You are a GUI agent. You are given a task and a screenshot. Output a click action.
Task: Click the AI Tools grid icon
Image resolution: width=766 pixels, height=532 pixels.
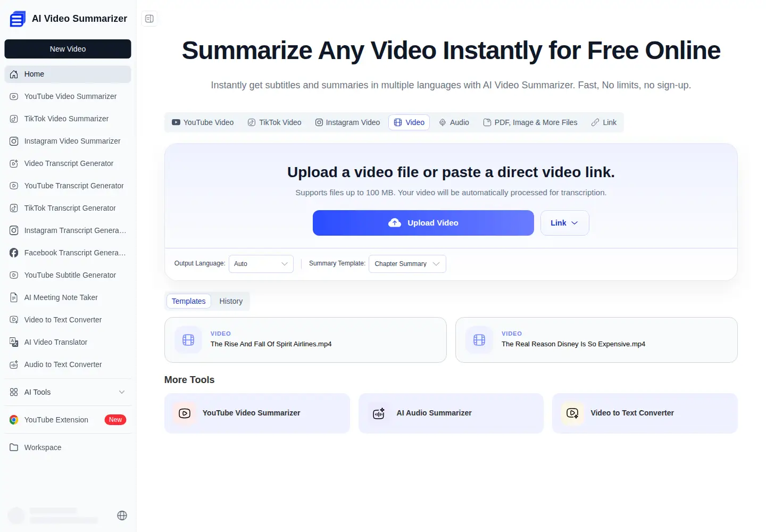(14, 392)
